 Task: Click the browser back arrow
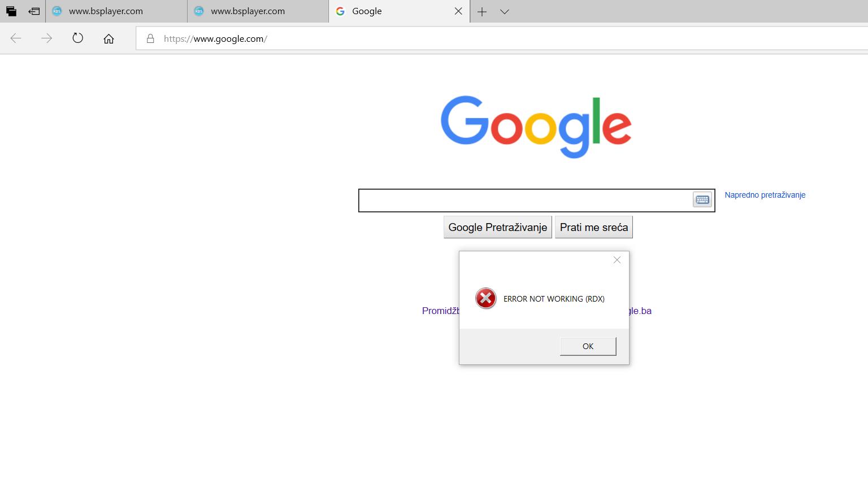coord(16,38)
